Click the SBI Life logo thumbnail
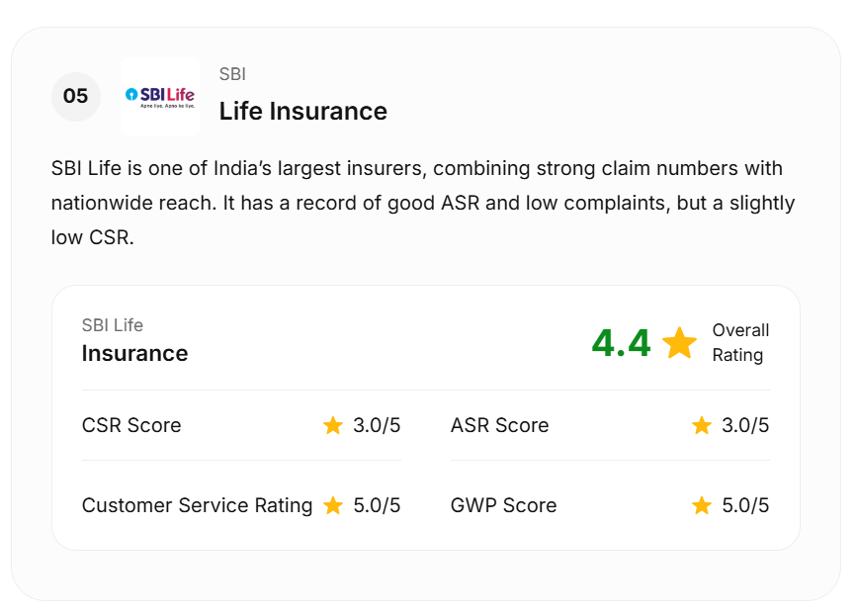 159,96
